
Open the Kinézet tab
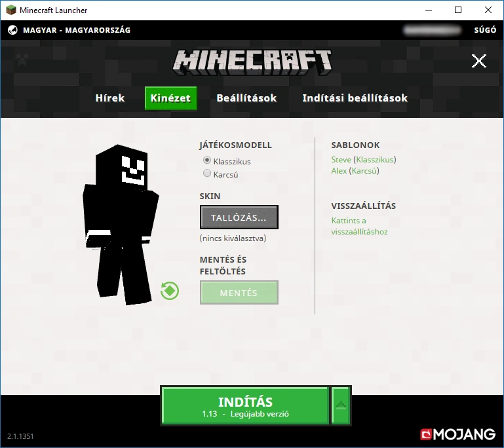[170, 98]
